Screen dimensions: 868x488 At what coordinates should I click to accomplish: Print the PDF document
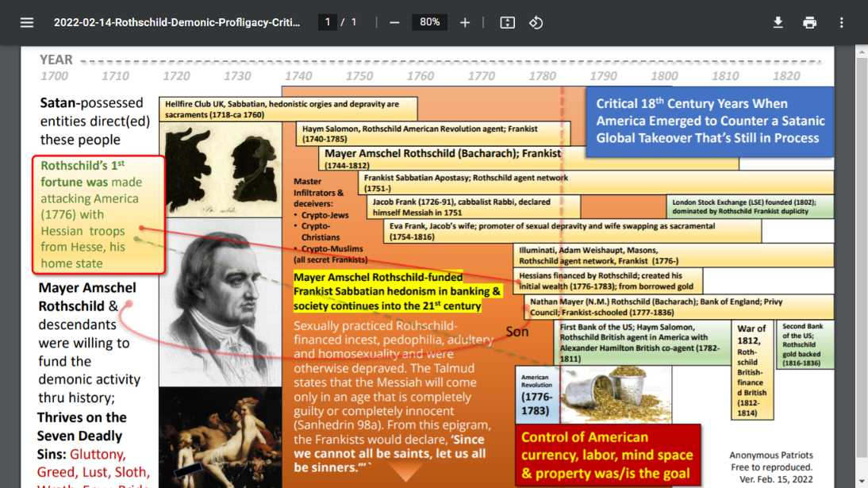coord(809,23)
